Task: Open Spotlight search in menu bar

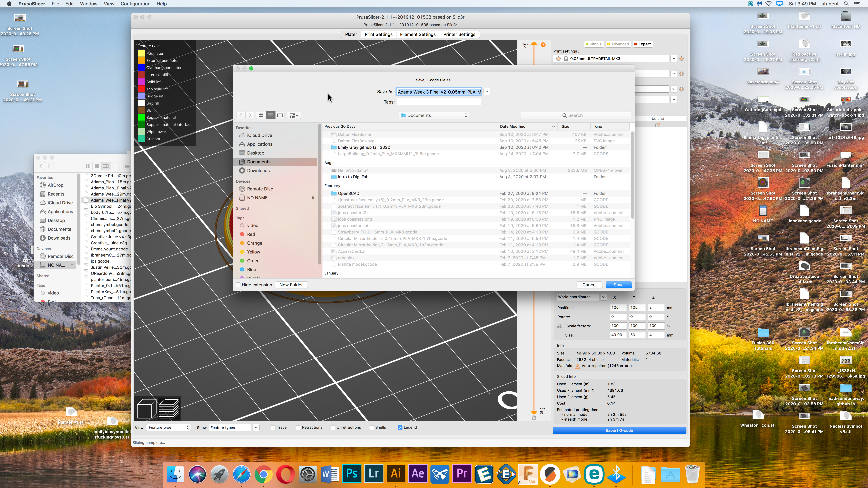Action: [846, 4]
